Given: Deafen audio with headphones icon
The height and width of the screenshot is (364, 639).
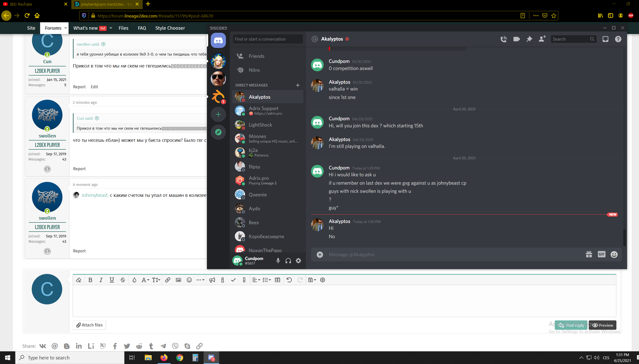Looking at the screenshot, I should (288, 261).
